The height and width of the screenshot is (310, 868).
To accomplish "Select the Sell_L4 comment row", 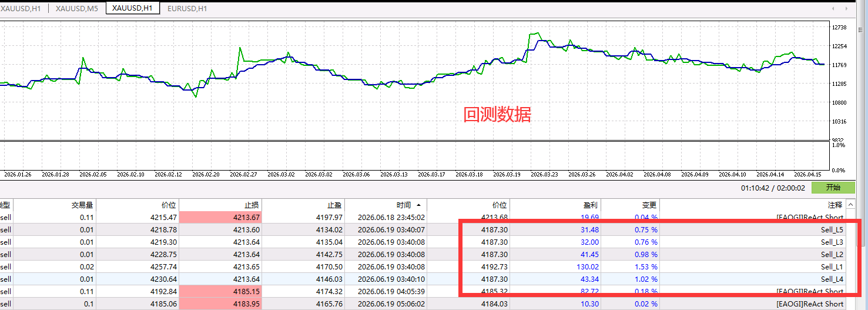I will [x=832, y=279].
